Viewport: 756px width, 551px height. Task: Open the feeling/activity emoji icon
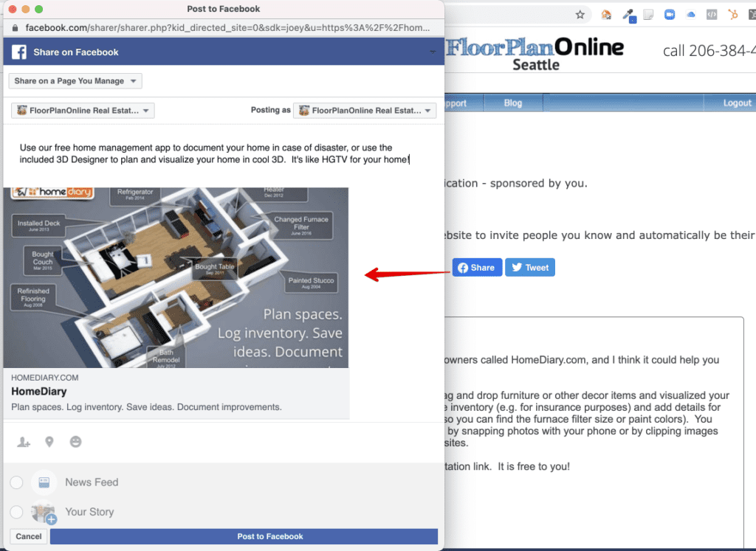coord(75,442)
